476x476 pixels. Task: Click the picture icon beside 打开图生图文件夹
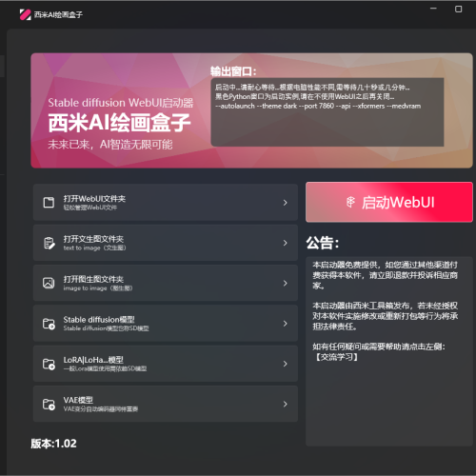coord(49,283)
